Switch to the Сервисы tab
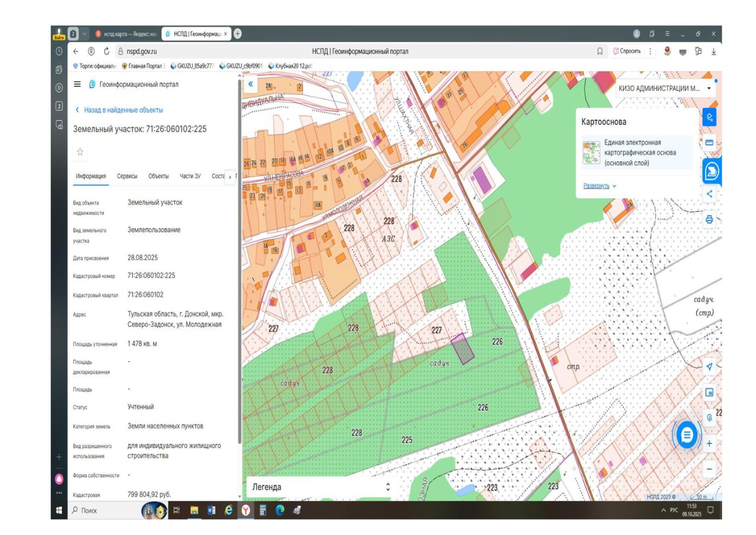 pos(127,176)
